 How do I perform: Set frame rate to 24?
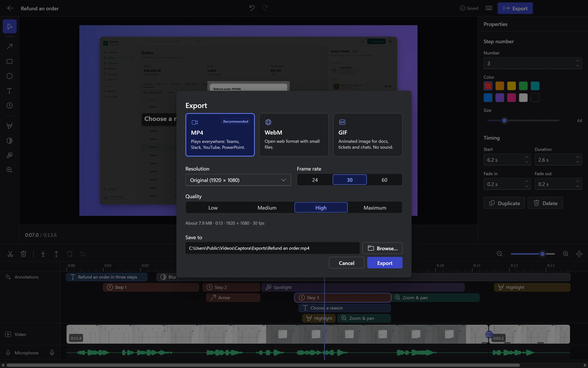(315, 180)
